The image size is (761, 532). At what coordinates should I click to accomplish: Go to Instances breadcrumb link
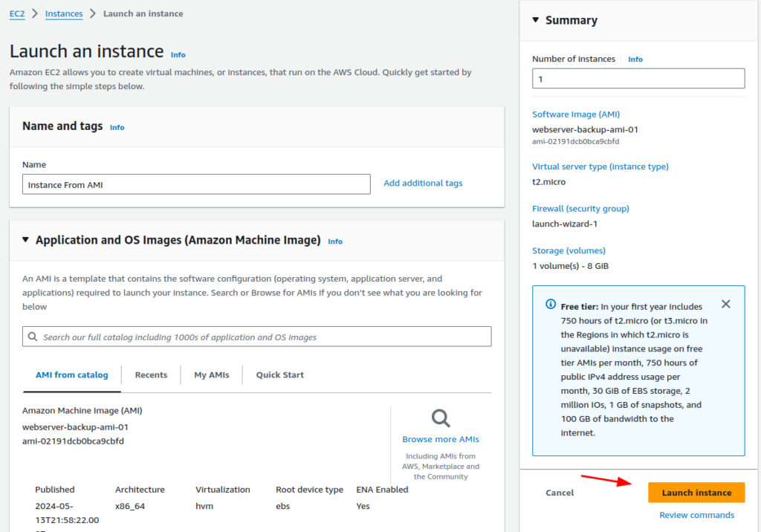coord(64,13)
